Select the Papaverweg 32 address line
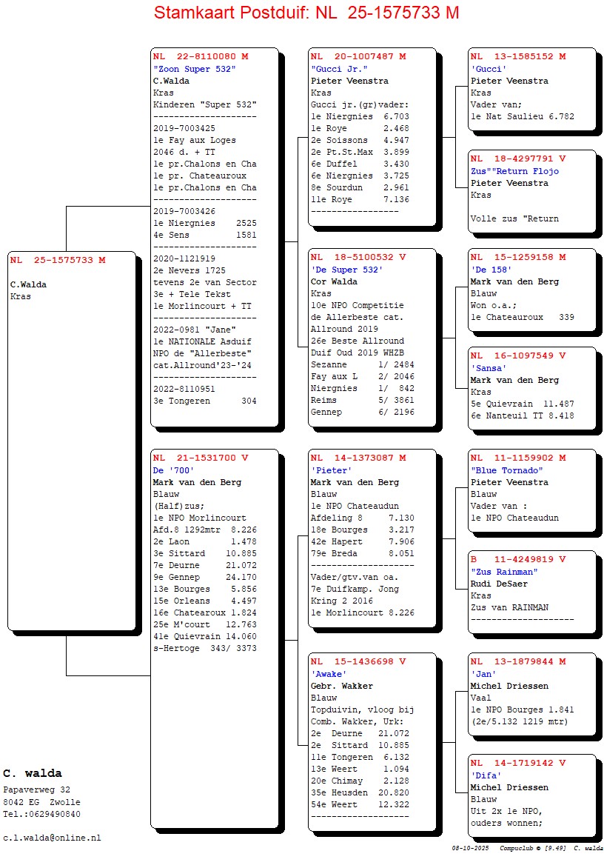 coord(36,790)
